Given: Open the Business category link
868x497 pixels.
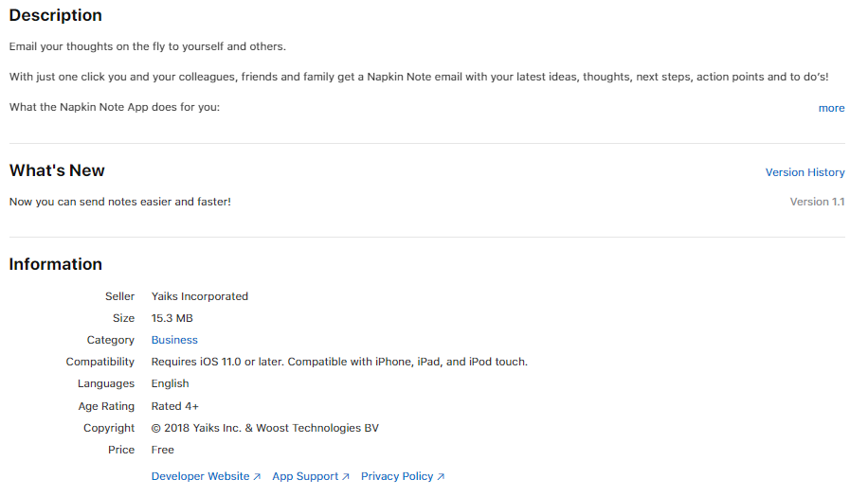Looking at the screenshot, I should (174, 340).
